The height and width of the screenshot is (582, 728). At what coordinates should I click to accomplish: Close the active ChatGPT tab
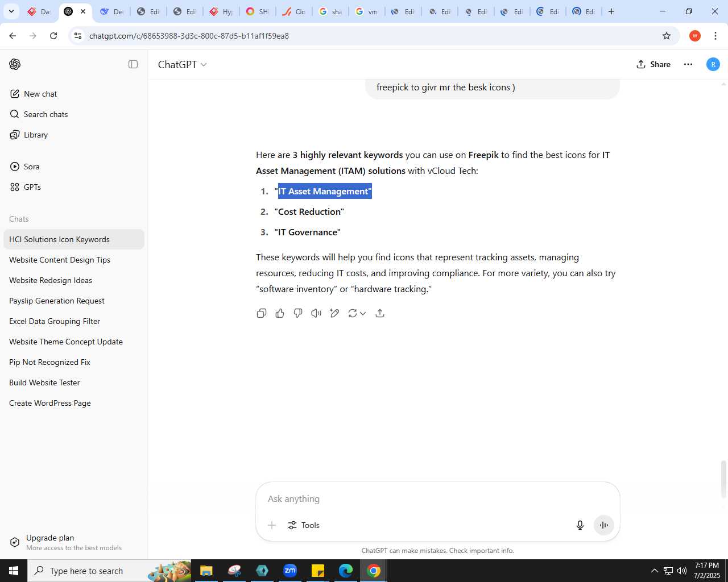point(83,11)
